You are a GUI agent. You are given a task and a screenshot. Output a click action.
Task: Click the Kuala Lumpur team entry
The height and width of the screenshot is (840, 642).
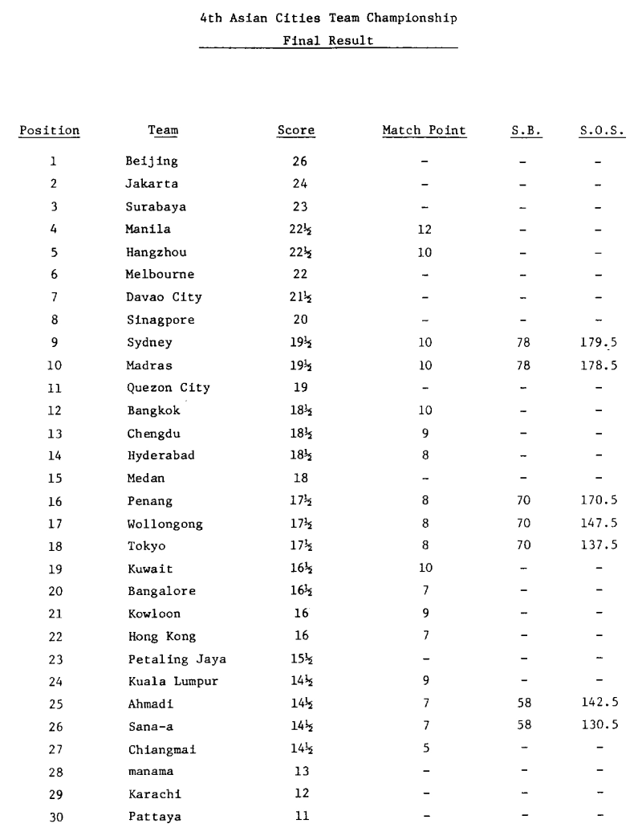pyautogui.click(x=174, y=683)
